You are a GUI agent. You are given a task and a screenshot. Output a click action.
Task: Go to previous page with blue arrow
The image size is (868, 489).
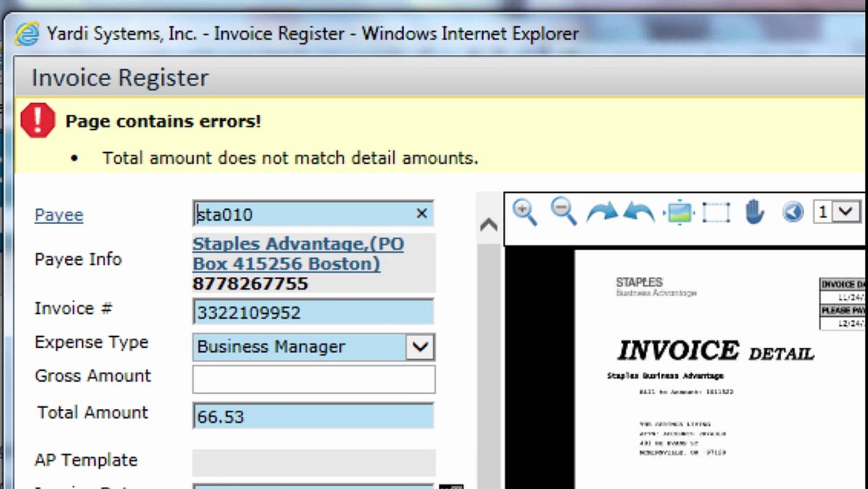793,213
